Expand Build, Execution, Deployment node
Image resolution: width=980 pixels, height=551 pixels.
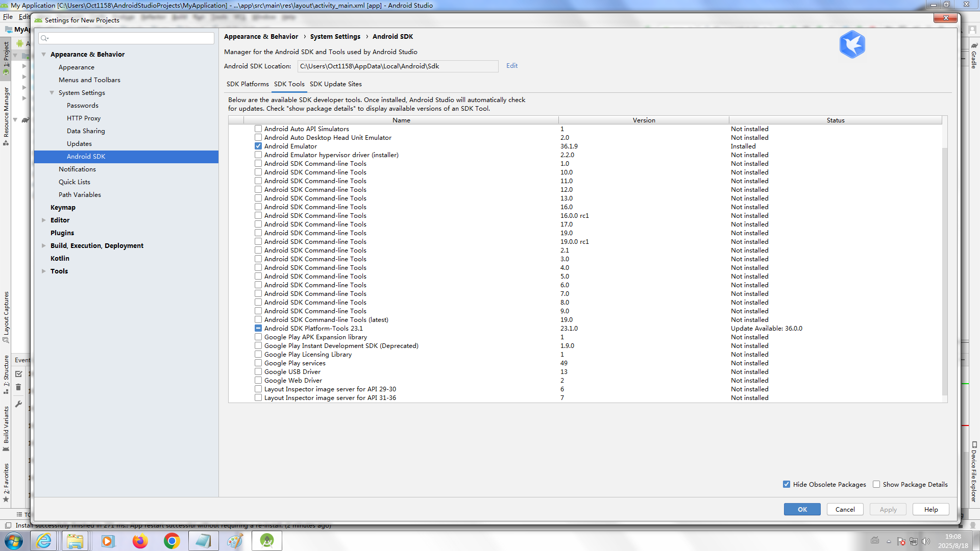44,245
